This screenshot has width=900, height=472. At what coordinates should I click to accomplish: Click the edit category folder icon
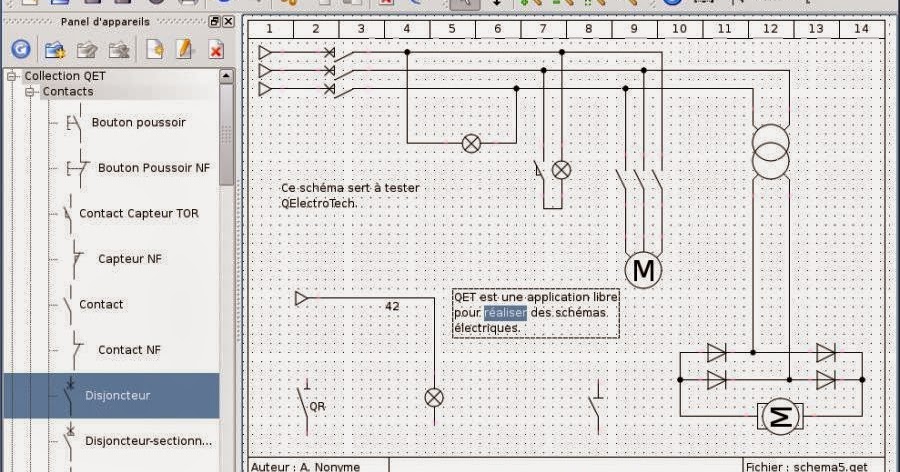point(87,50)
